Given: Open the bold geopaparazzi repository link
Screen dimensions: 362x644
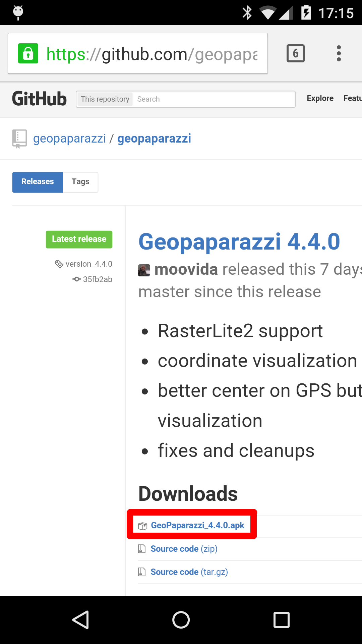Looking at the screenshot, I should pyautogui.click(x=154, y=139).
